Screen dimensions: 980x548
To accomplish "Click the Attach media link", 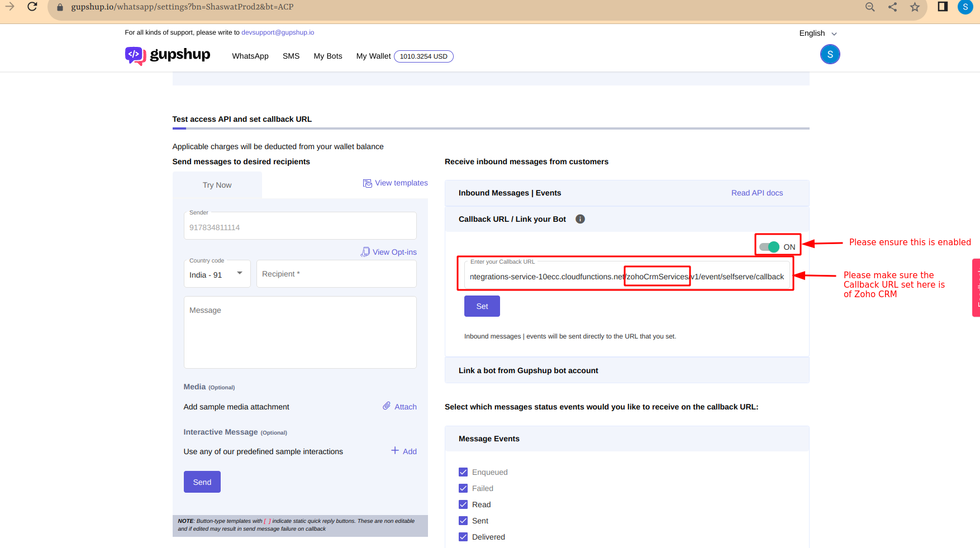I will click(x=406, y=407).
